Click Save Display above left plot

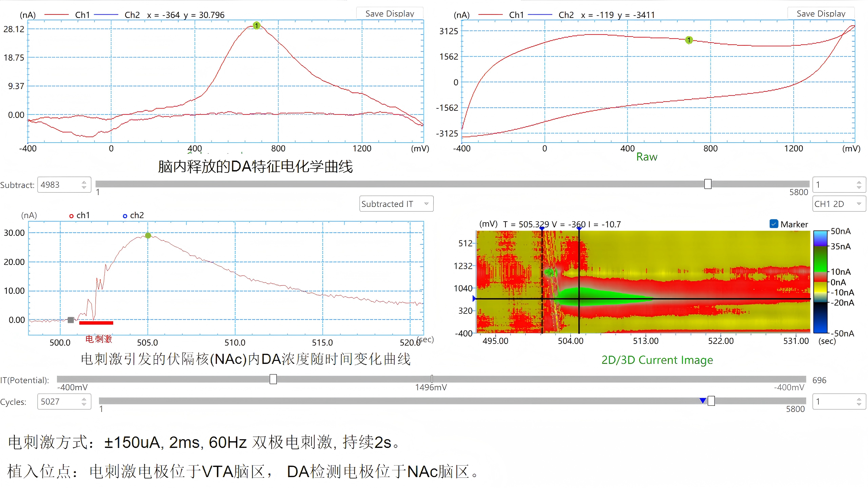[390, 14]
